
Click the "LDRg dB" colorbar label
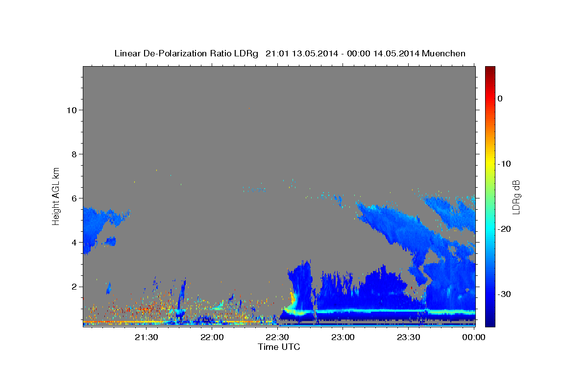pos(515,197)
